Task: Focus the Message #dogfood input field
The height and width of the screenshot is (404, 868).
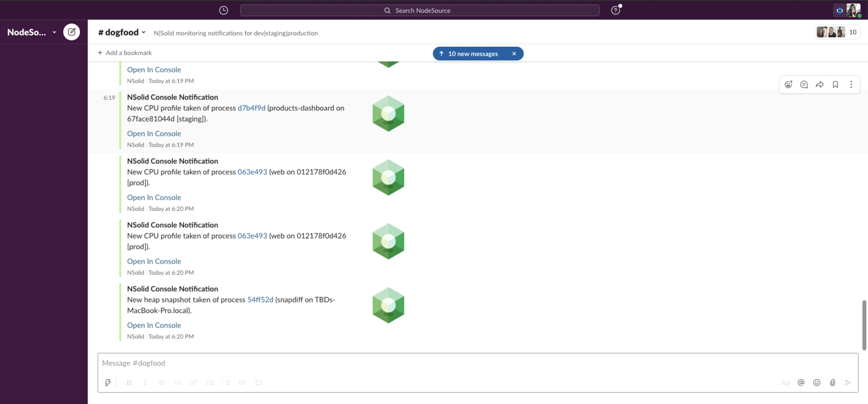Action: (x=472, y=363)
